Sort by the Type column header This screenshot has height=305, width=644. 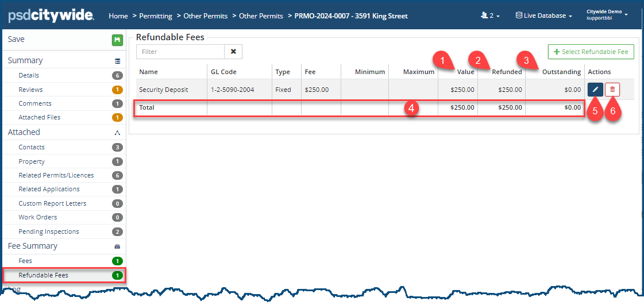click(283, 72)
